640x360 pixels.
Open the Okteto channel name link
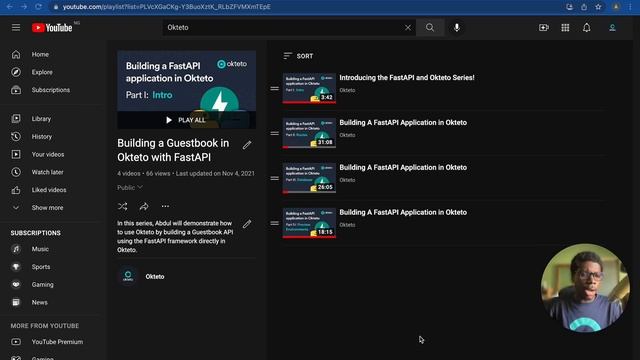(155, 277)
